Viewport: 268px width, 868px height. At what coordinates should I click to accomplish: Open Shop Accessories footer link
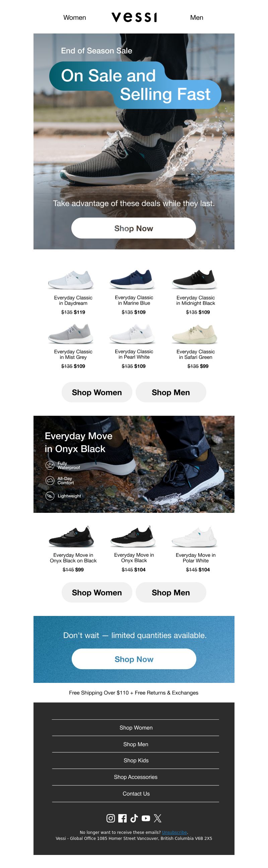136,777
